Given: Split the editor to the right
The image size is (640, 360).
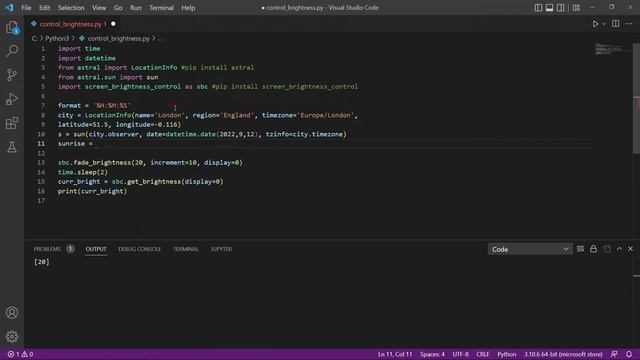Looking at the screenshot, I should [616, 24].
